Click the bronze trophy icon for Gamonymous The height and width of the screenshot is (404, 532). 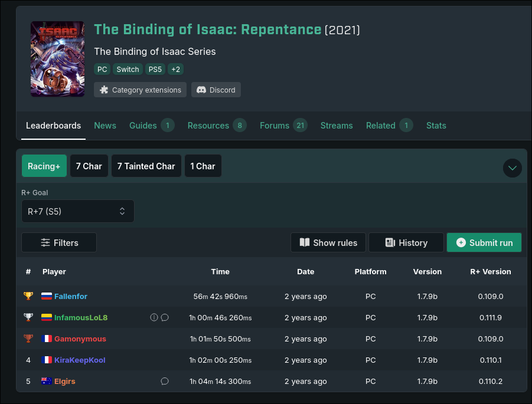[x=28, y=339]
